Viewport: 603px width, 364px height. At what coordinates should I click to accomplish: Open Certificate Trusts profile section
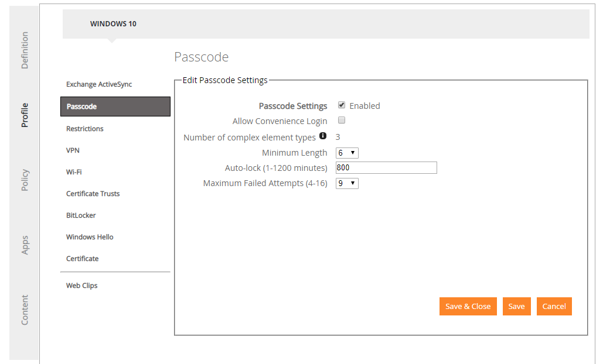(93, 194)
